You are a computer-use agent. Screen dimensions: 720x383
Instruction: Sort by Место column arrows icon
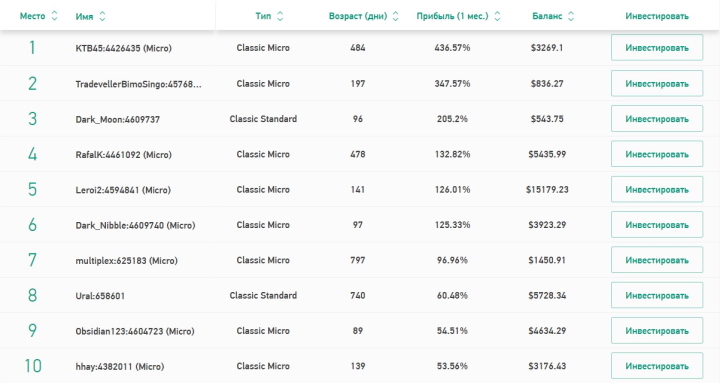point(54,16)
